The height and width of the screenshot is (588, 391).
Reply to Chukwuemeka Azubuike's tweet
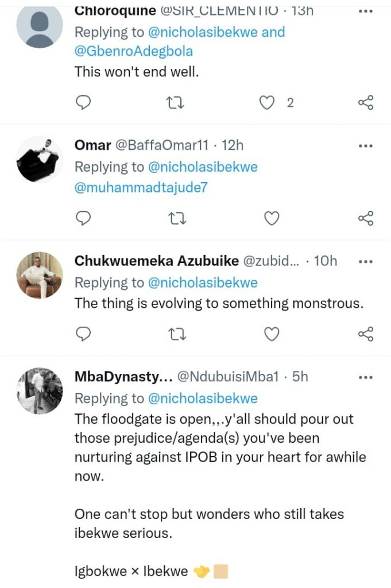[x=84, y=334]
